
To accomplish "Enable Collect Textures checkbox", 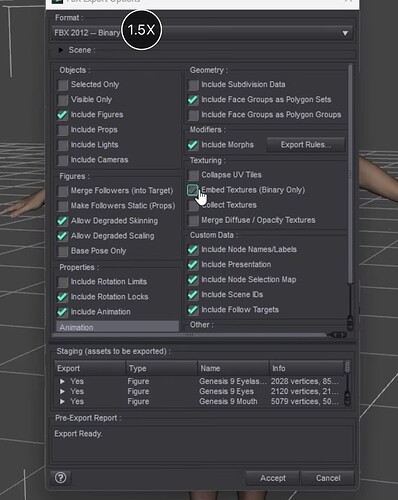I will (193, 205).
